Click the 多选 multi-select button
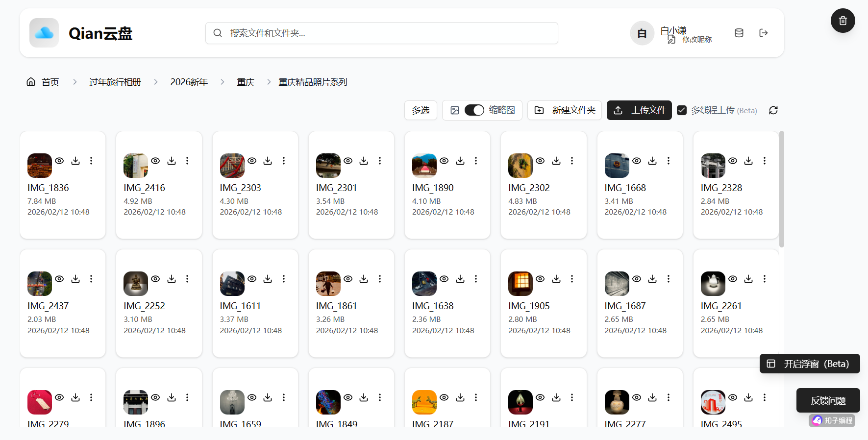 click(421, 110)
